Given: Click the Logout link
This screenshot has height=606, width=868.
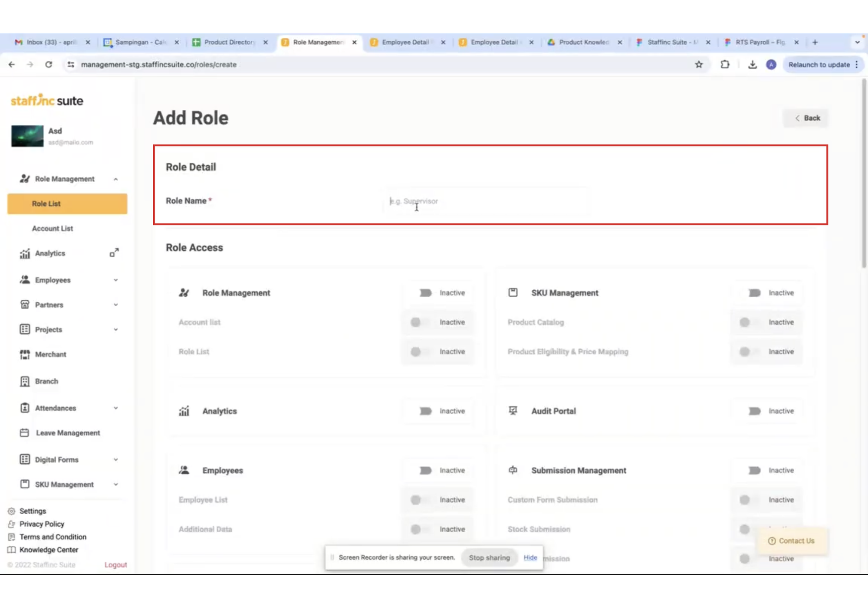Looking at the screenshot, I should pos(115,564).
